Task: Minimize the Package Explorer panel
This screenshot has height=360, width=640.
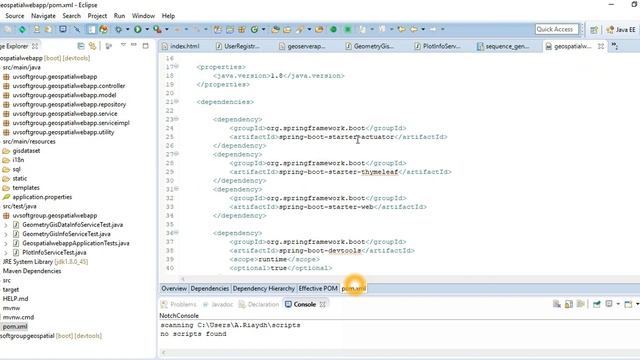Action: click(x=134, y=45)
